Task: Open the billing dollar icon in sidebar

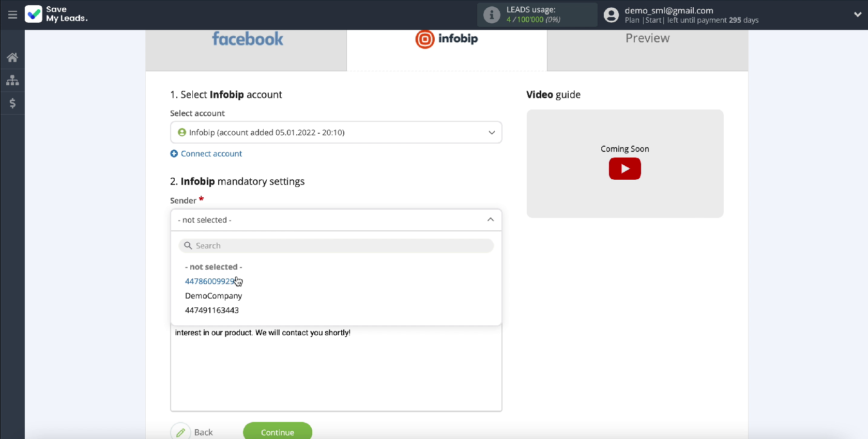Action: coord(12,103)
